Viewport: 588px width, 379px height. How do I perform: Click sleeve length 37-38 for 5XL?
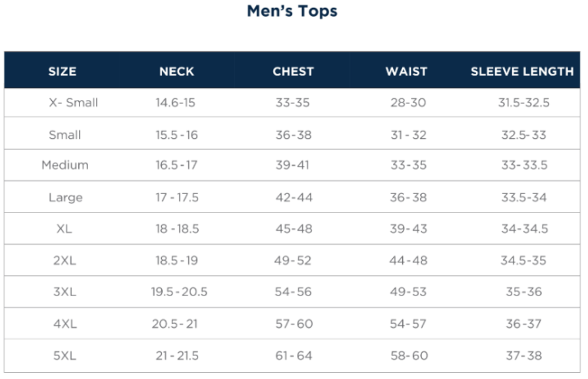click(524, 356)
